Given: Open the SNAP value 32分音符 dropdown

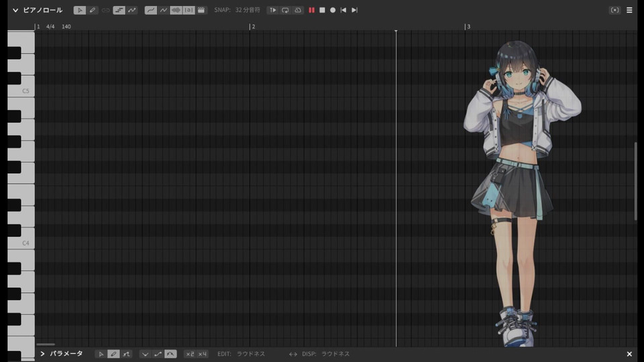Looking at the screenshot, I should click(x=248, y=10).
